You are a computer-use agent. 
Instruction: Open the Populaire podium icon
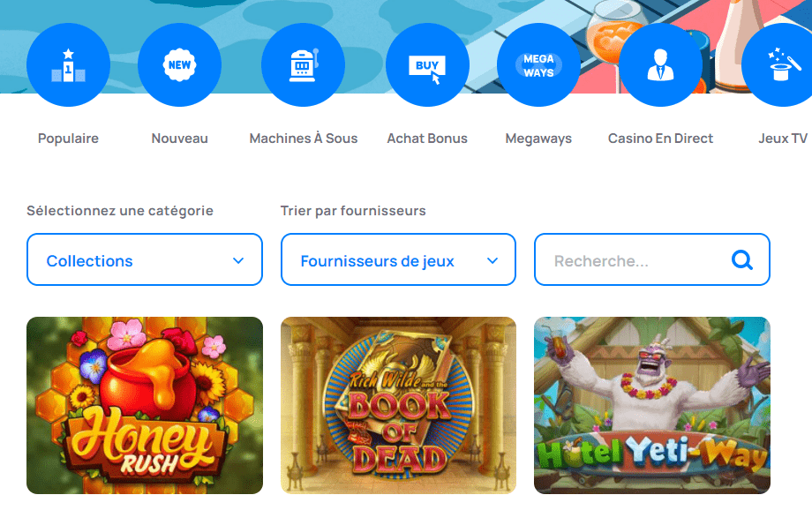(x=68, y=64)
